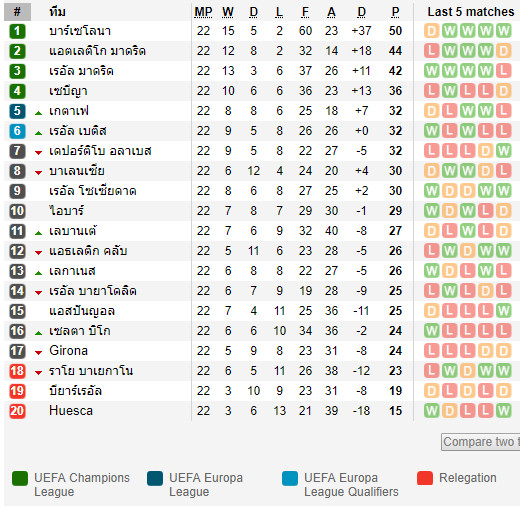Click the last result badge in rank 3 row

click(x=503, y=71)
